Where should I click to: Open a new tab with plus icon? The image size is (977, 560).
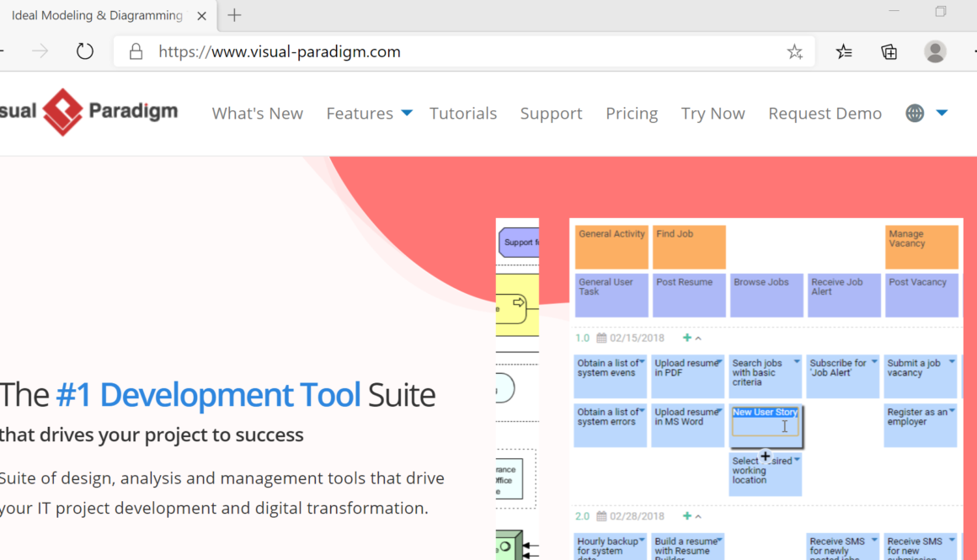(234, 15)
